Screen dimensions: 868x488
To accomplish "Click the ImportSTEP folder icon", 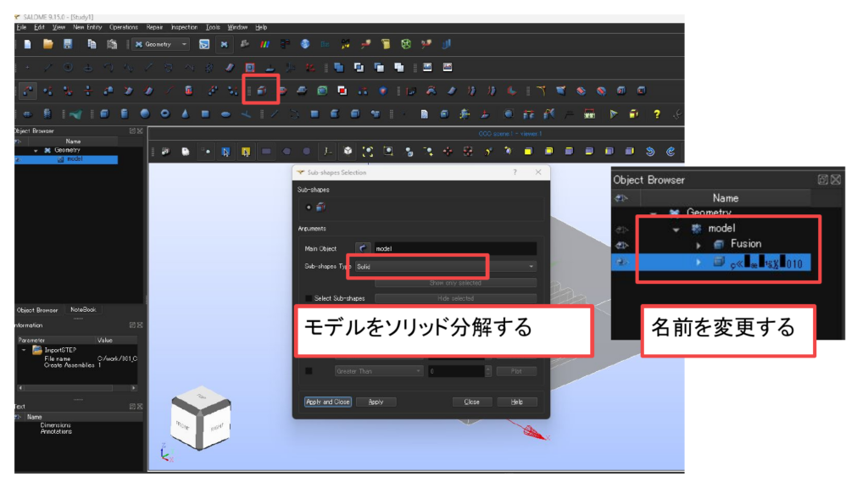I will pyautogui.click(x=36, y=349).
